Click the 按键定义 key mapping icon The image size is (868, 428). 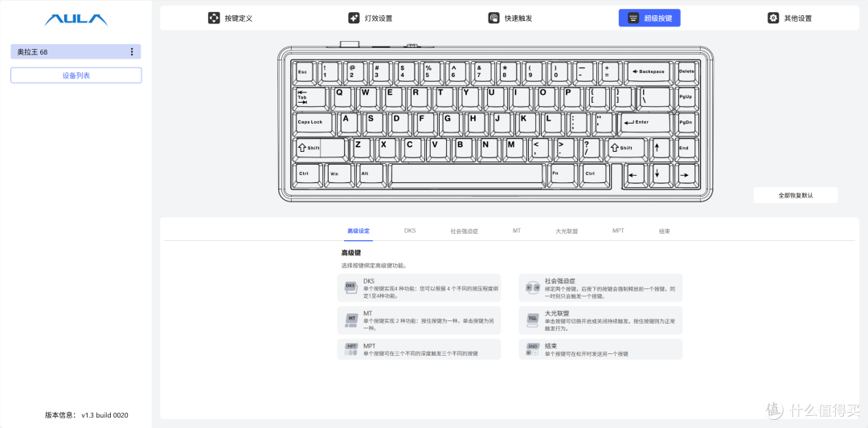[x=213, y=18]
